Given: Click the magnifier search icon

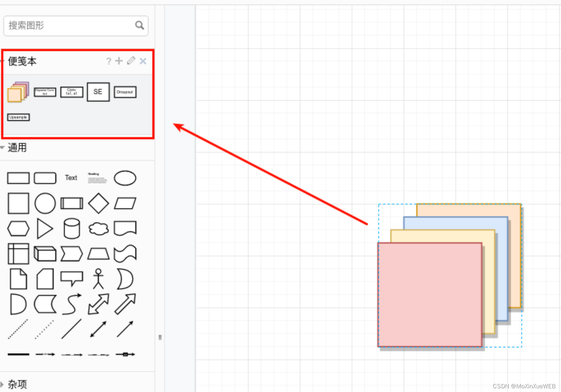Looking at the screenshot, I should [x=139, y=25].
